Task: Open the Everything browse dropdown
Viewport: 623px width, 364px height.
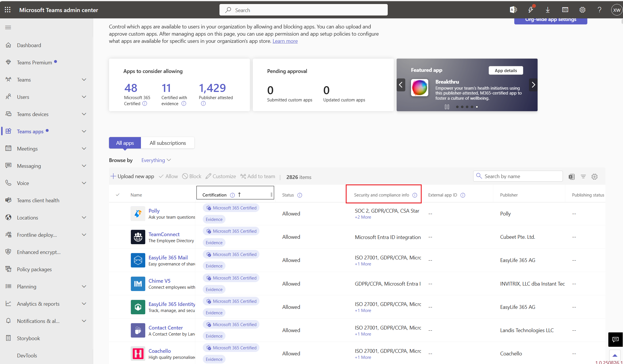Action: (156, 160)
